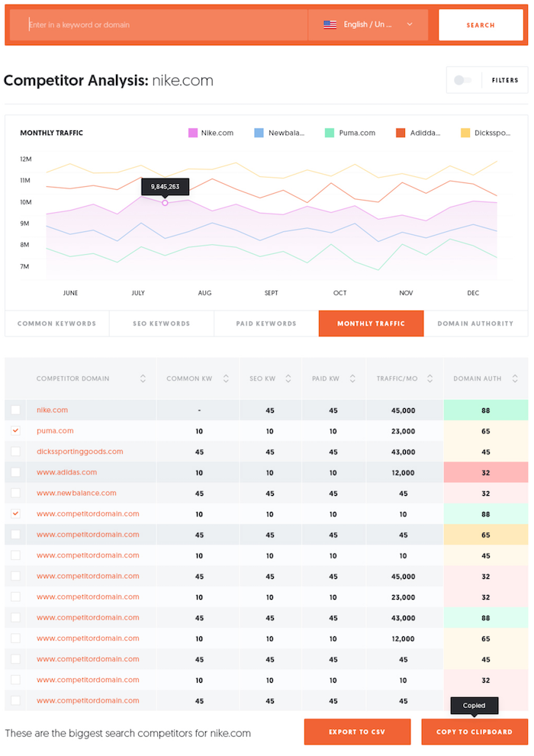534x756 pixels.
Task: Sort by Paid KW column arrows
Action: pos(352,378)
